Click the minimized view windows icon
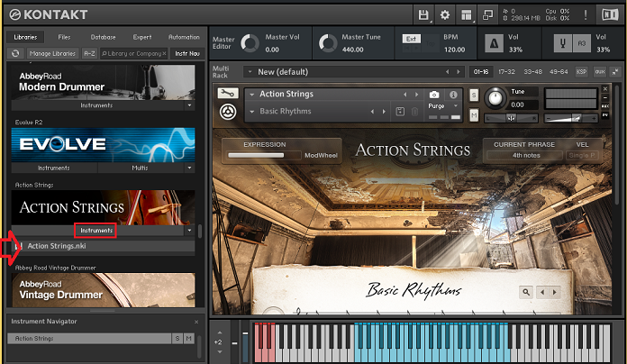This screenshot has height=364, width=627. (x=488, y=15)
